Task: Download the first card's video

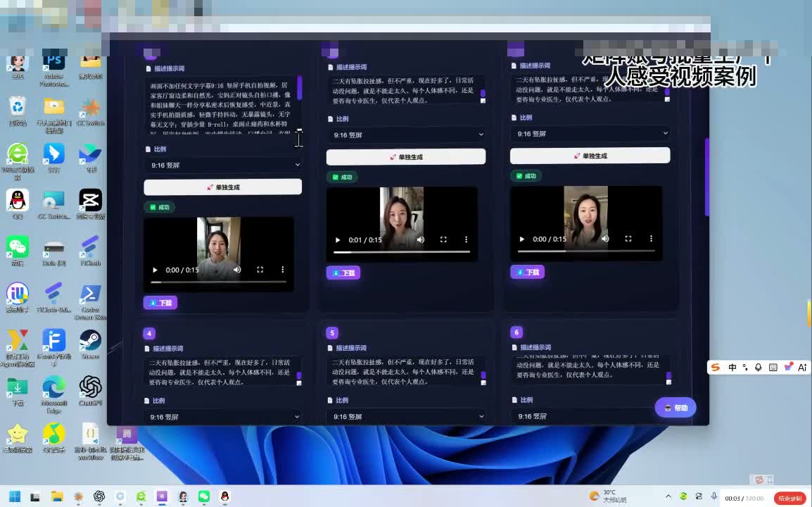Action: click(x=160, y=303)
